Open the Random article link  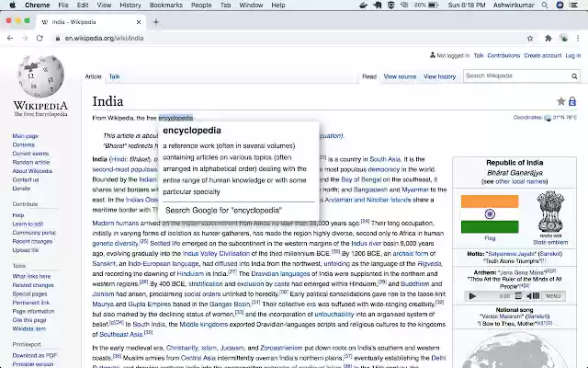pos(30,162)
